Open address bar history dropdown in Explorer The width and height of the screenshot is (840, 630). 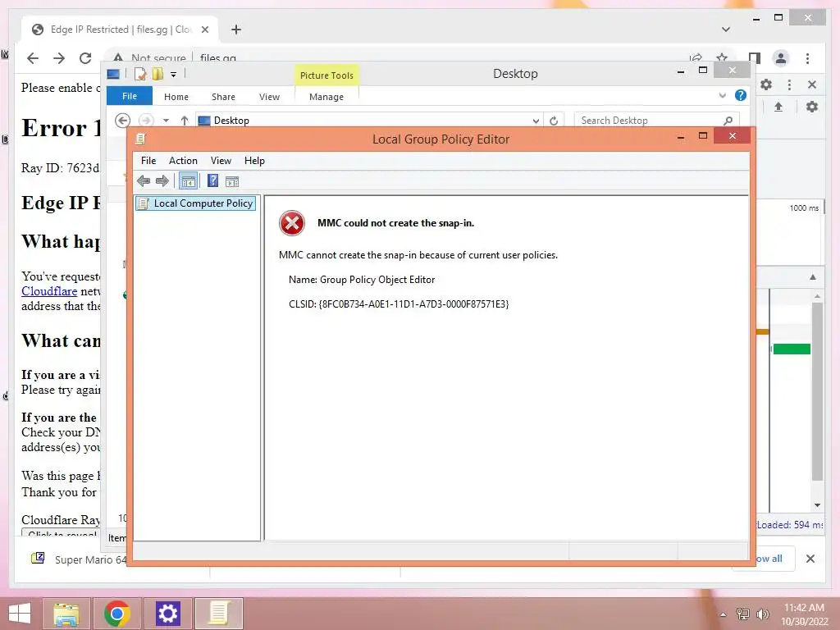(536, 121)
